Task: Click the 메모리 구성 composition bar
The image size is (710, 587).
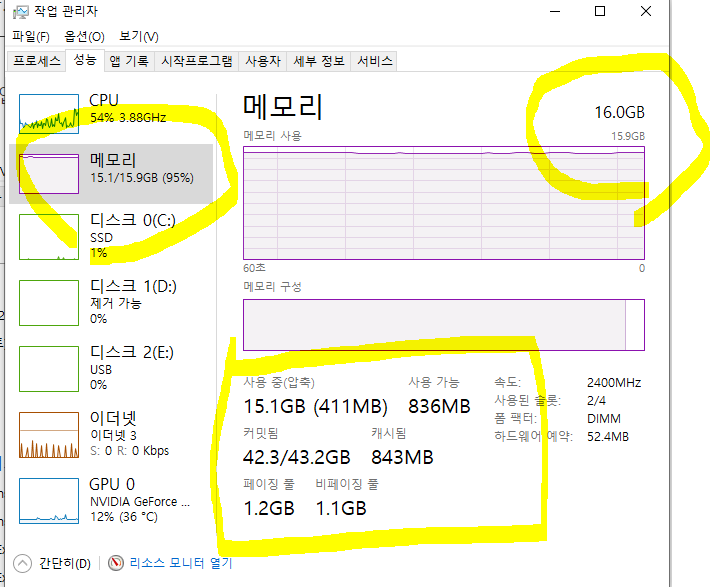Action: point(444,325)
